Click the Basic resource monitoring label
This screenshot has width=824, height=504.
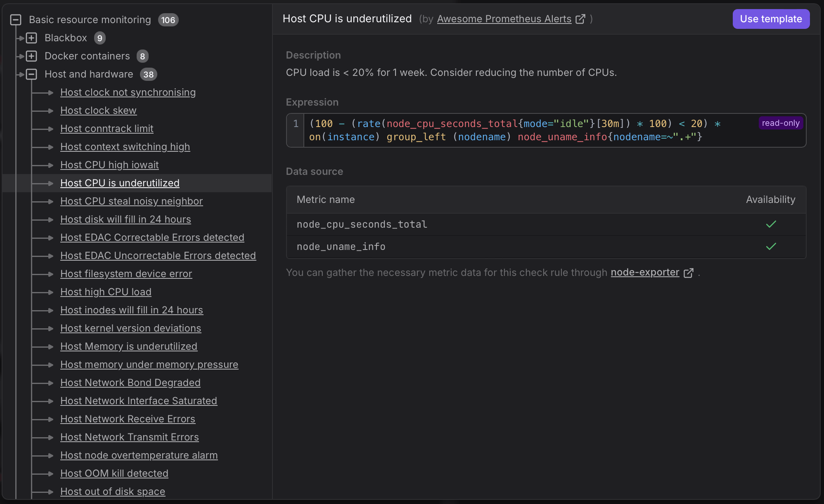90,20
